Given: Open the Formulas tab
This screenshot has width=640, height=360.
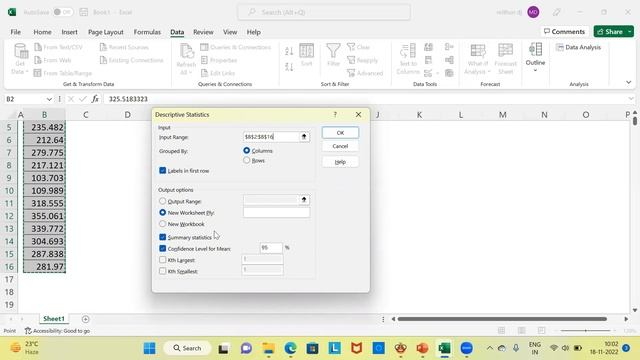Looking at the screenshot, I should click(x=147, y=32).
